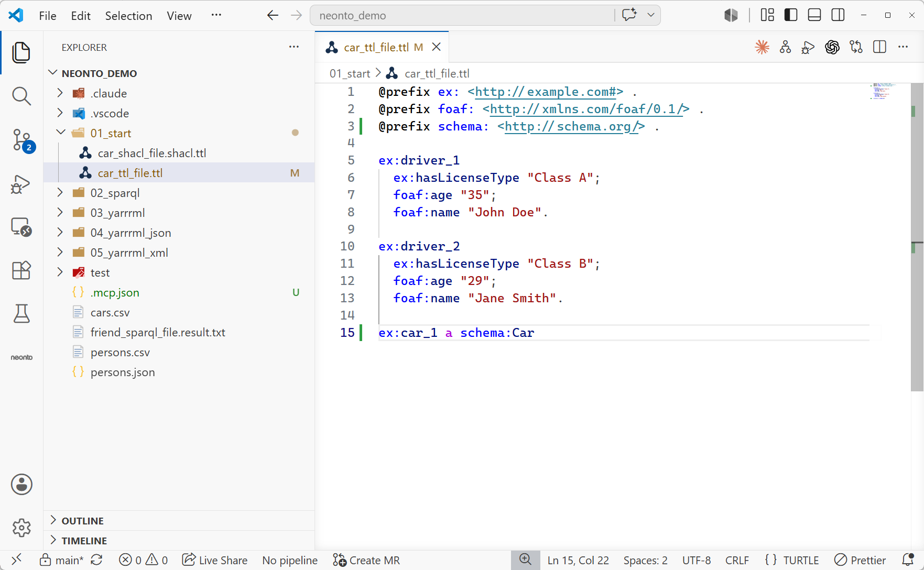The width and height of the screenshot is (924, 570).
Task: Open the Explorer view in activity bar
Action: 21,52
